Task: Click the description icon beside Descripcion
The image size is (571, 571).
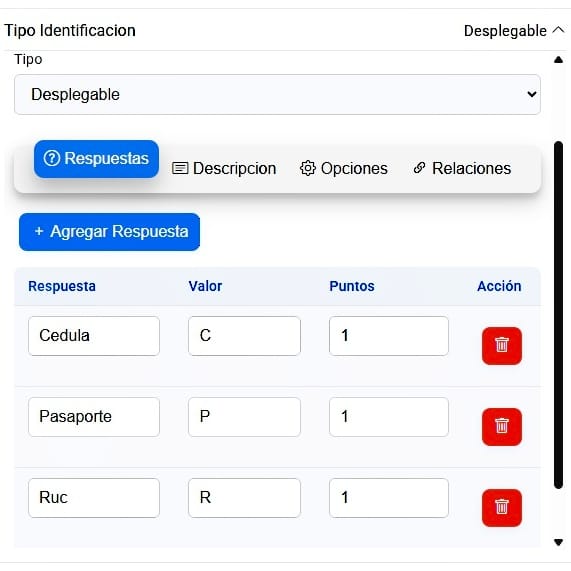Action: point(180,168)
